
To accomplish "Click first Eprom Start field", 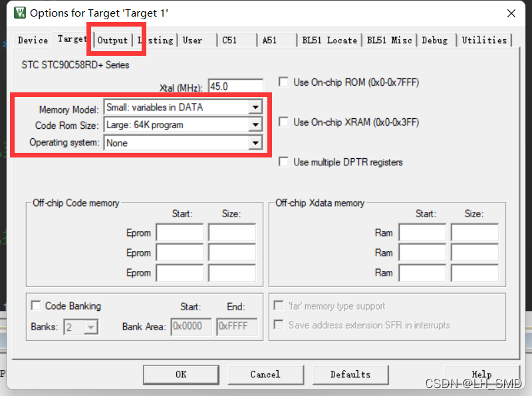I will 180,233.
